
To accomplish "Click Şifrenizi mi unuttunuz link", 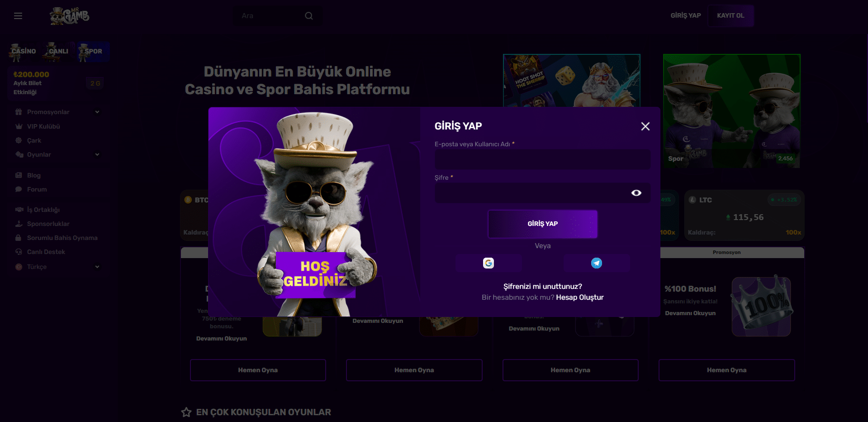I will coord(543,287).
